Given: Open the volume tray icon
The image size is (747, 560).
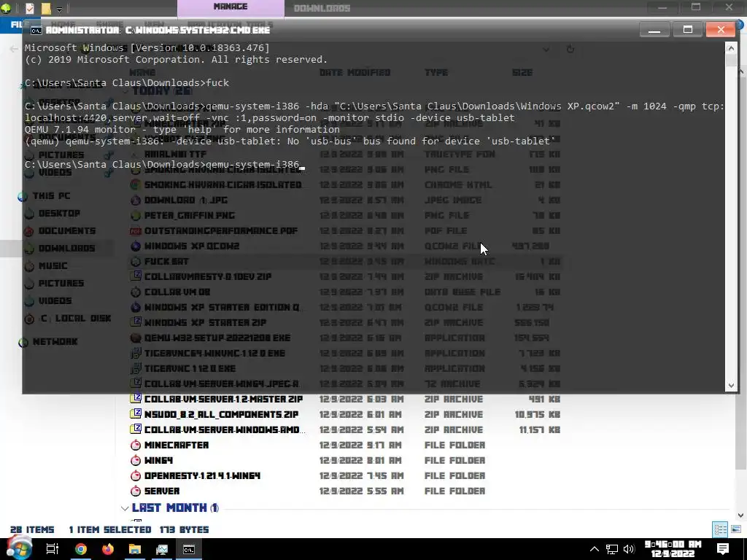Looking at the screenshot, I should pos(629,549).
